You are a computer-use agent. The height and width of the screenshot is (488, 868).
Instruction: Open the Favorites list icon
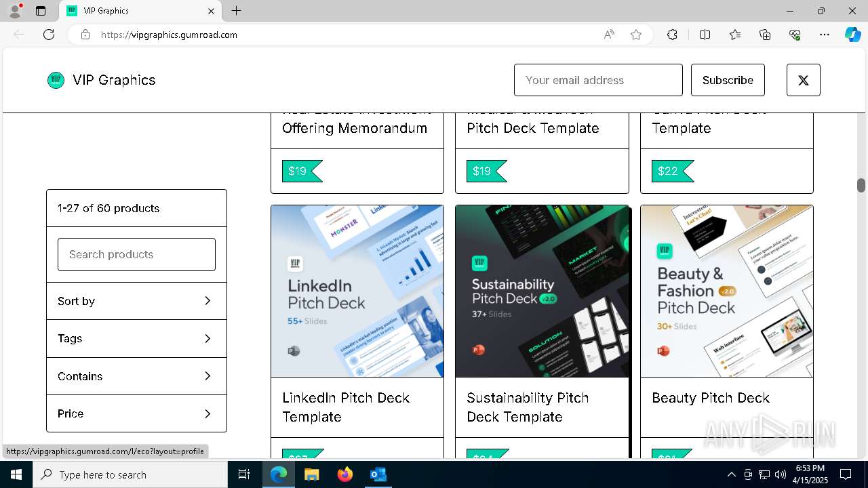(735, 35)
